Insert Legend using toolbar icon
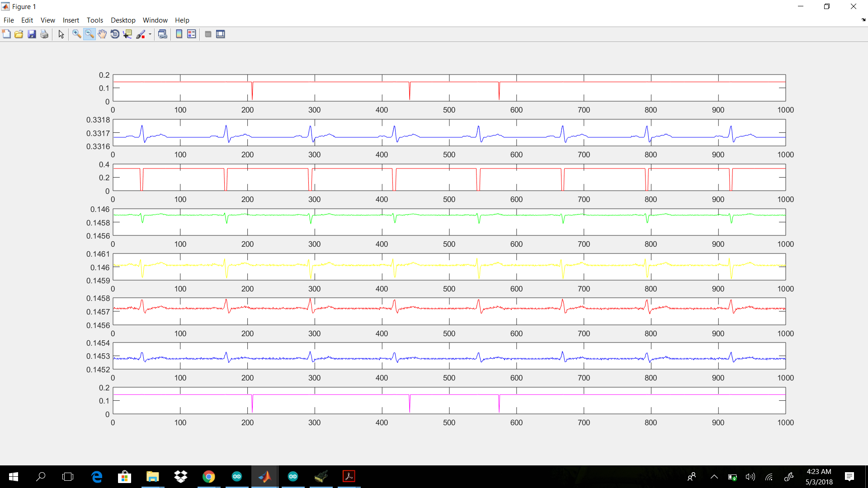 [192, 34]
